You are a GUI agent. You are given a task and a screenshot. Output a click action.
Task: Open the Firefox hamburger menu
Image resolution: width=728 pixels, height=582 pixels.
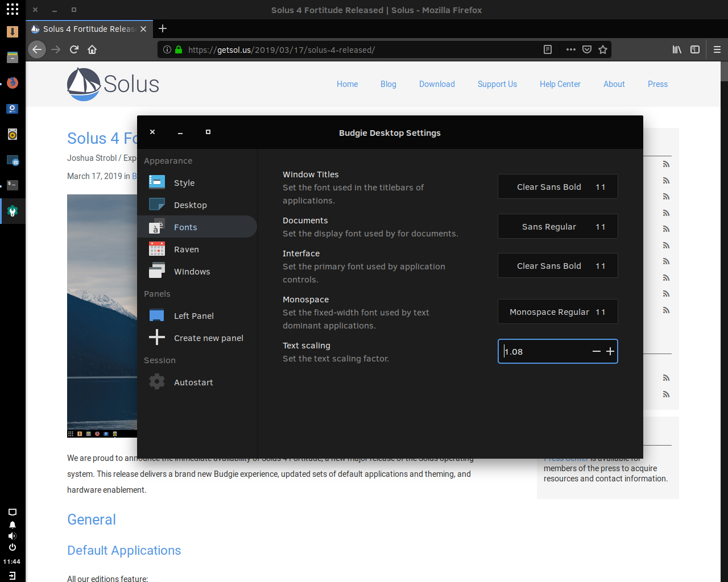pyautogui.click(x=717, y=49)
